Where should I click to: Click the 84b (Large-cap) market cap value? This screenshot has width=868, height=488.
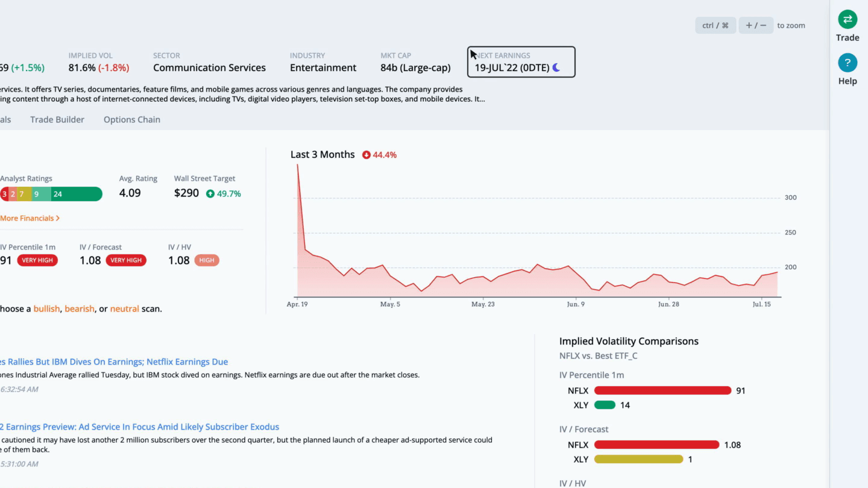tap(415, 67)
